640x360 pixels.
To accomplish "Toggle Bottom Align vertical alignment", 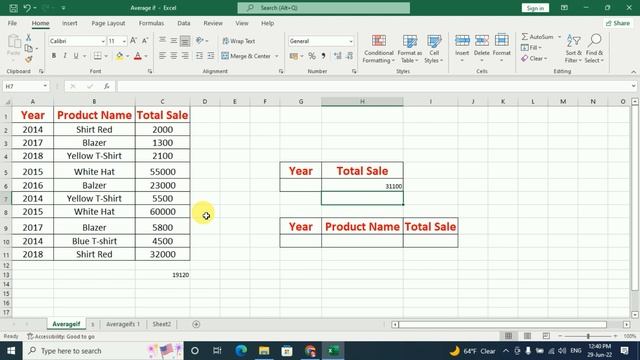I will tap(185, 40).
